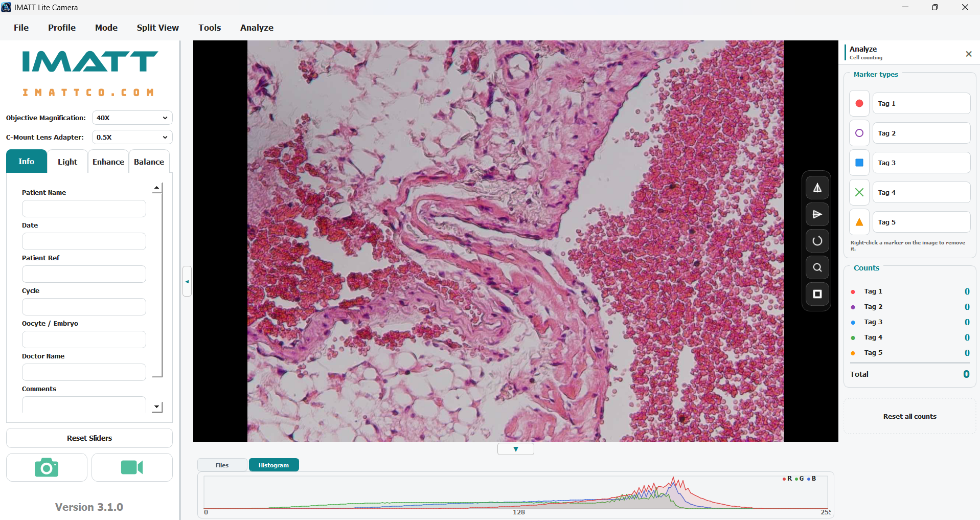Switch to the Info tab
This screenshot has height=520, width=980.
(x=27, y=161)
